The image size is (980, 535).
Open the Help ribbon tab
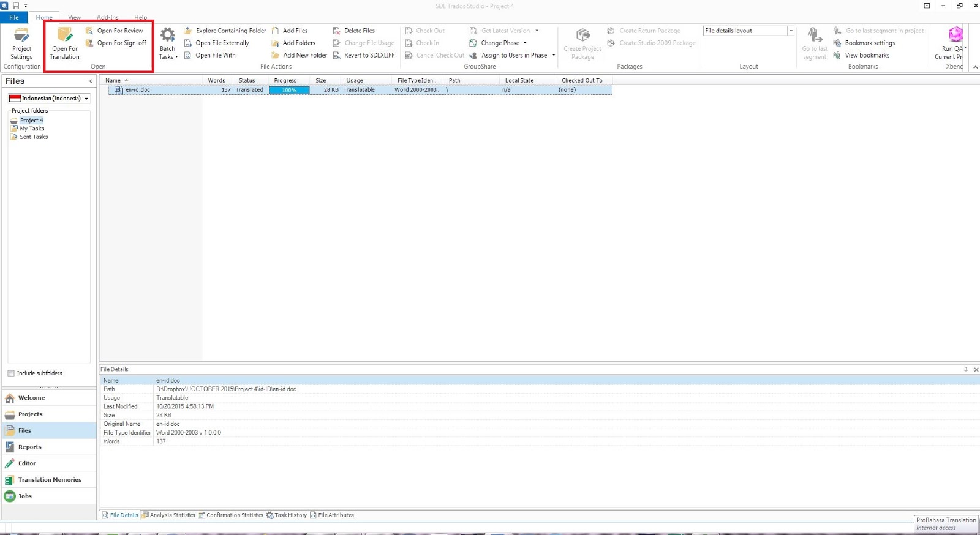(x=141, y=17)
